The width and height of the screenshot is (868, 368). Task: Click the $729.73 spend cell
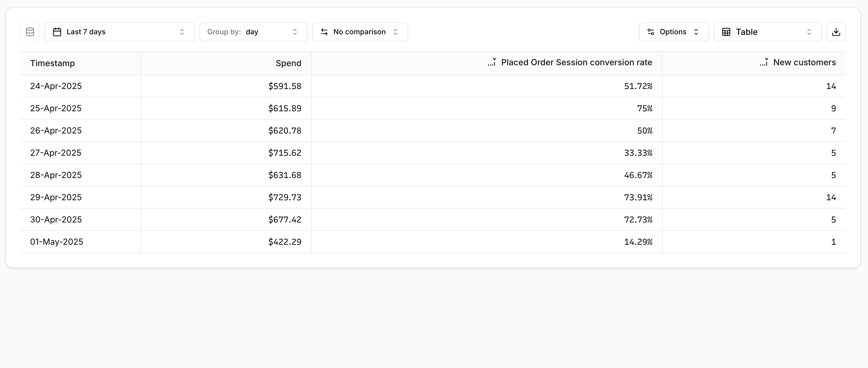pyautogui.click(x=284, y=197)
